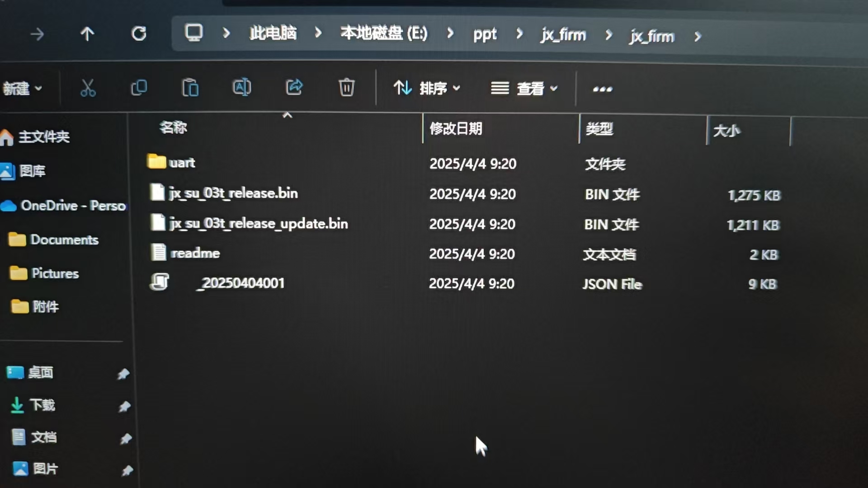Click the Up navigation arrow
Viewport: 868px width, 488px height.
tap(88, 34)
